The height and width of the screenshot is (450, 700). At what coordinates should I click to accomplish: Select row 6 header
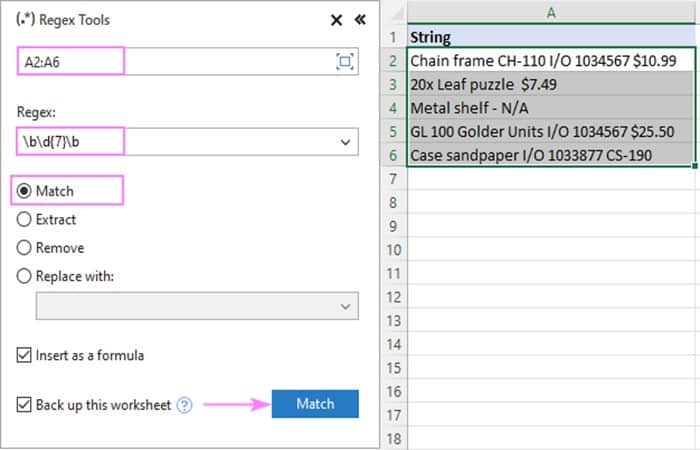[x=393, y=155]
